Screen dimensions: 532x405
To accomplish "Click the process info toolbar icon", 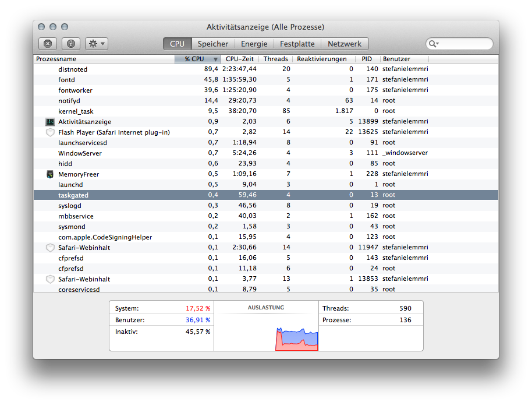I will pyautogui.click(x=71, y=44).
